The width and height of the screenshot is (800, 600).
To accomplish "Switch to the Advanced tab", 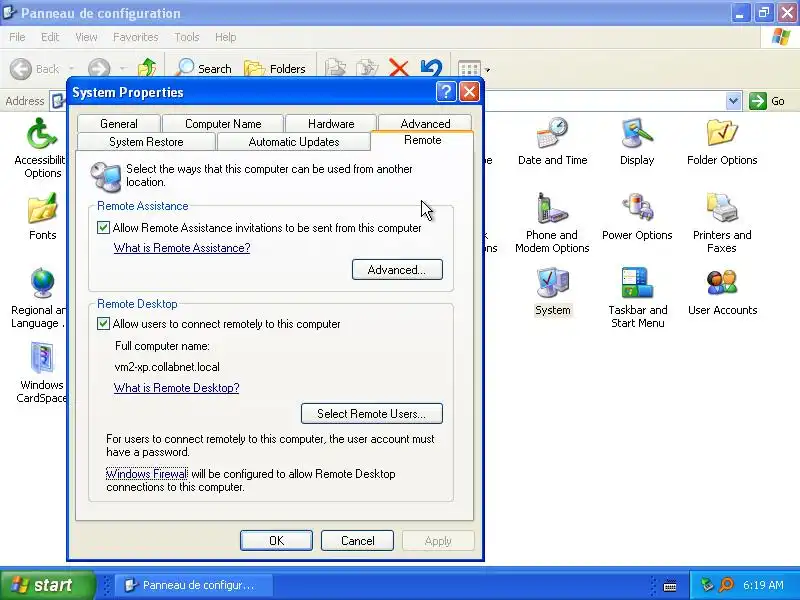I will pos(426,123).
